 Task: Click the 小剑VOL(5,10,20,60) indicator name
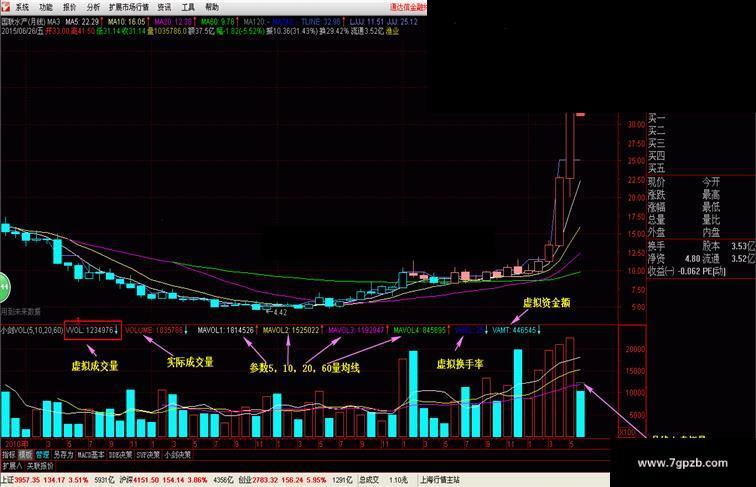pos(32,330)
